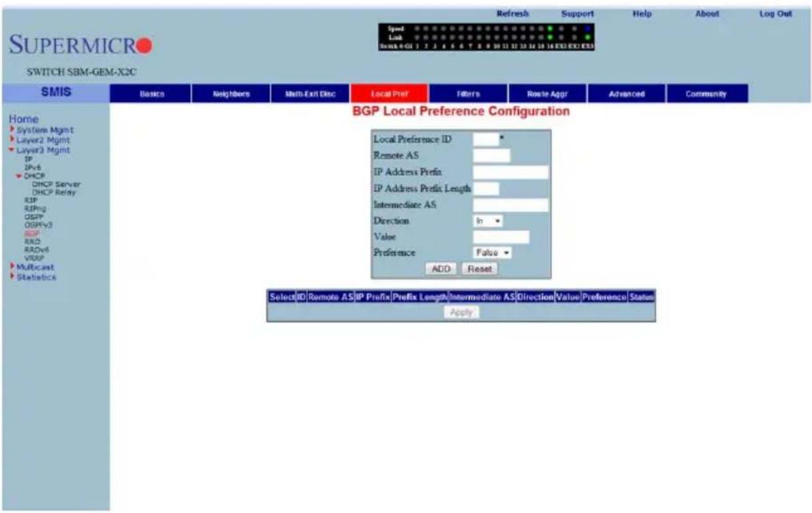Select RRDv6 in the sidebar tree
The height and width of the screenshot is (513, 812).
pyautogui.click(x=35, y=249)
